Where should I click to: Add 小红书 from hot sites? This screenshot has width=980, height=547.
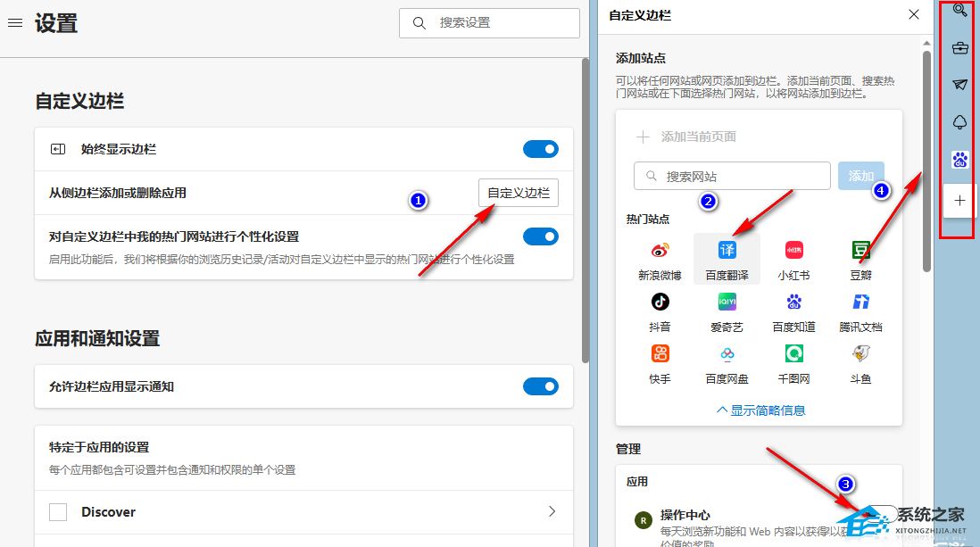pyautogui.click(x=793, y=251)
